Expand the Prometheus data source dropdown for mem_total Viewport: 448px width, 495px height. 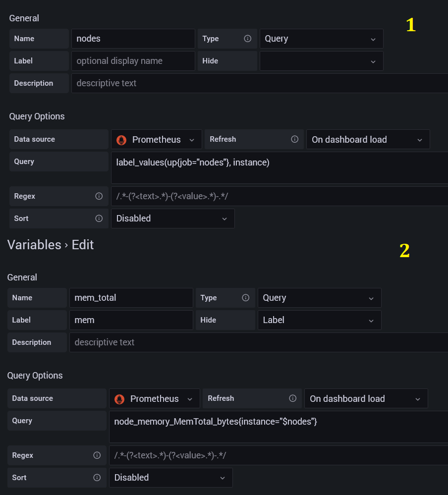[x=154, y=398]
